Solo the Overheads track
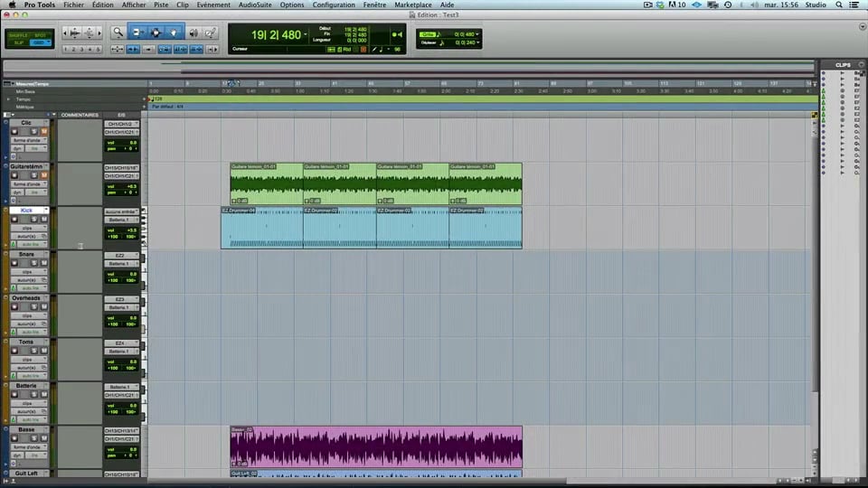Screen dimensions: 868x488 [x=33, y=306]
